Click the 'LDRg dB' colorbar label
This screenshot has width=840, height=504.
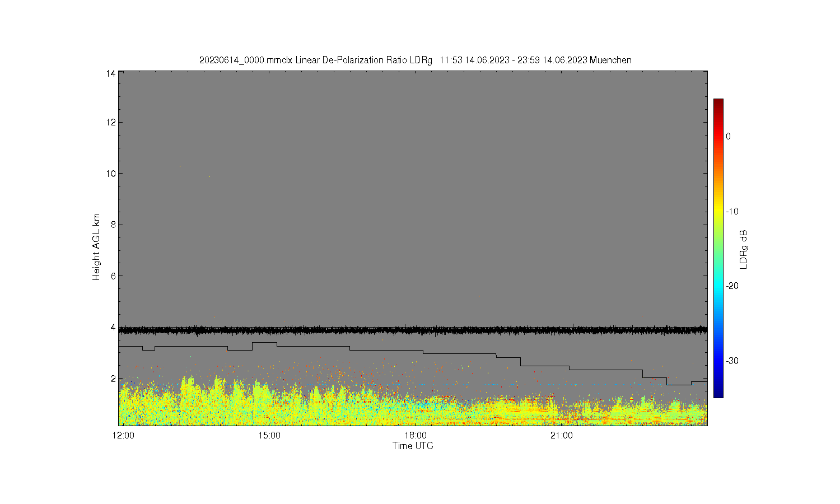(x=744, y=250)
